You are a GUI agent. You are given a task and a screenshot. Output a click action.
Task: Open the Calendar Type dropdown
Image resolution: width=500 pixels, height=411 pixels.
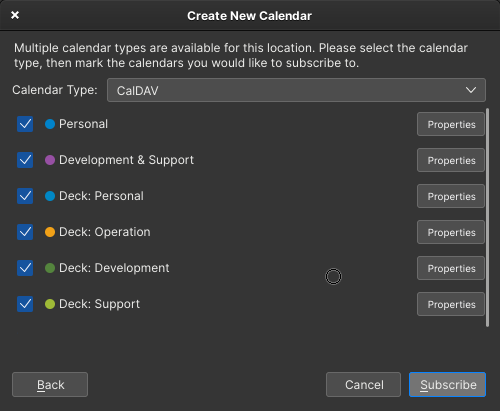point(296,90)
